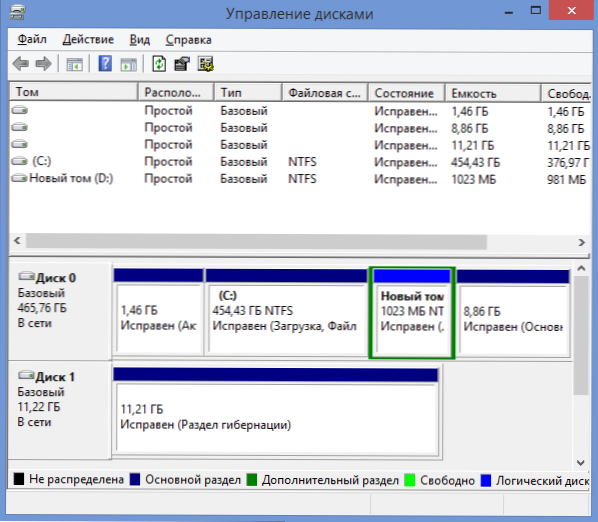
Task: Toggle the console tree pane icon
Action: pos(74,64)
